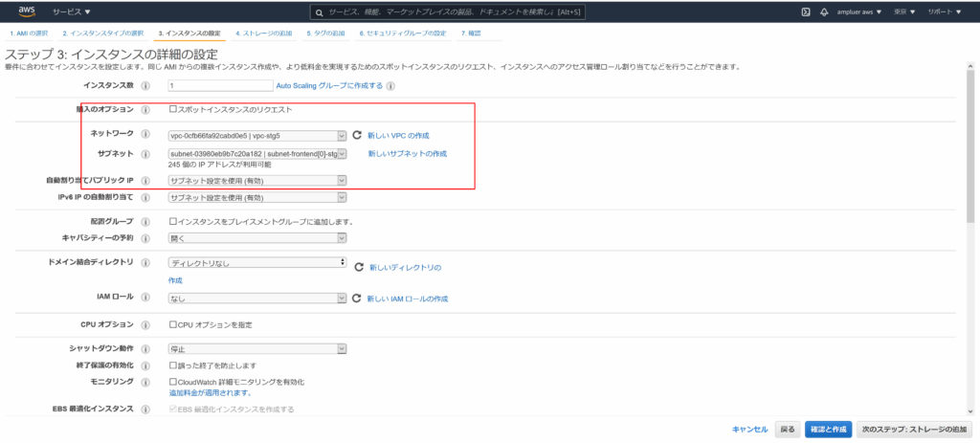Go to 4. ストレージの追加 step tab
The width and height of the screenshot is (980, 443).
pyautogui.click(x=263, y=33)
